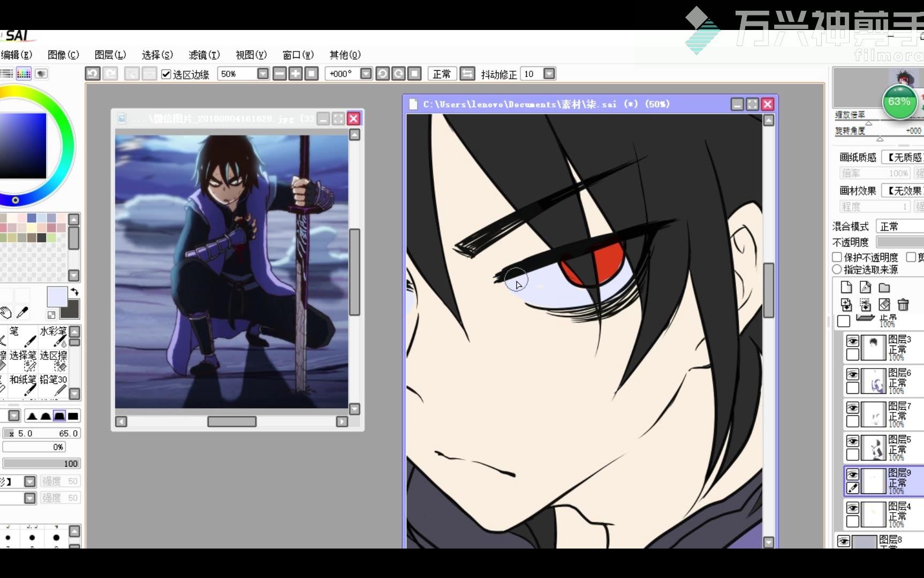
Task: Choose the 水彩笔 watercolor brush
Action: click(x=52, y=337)
